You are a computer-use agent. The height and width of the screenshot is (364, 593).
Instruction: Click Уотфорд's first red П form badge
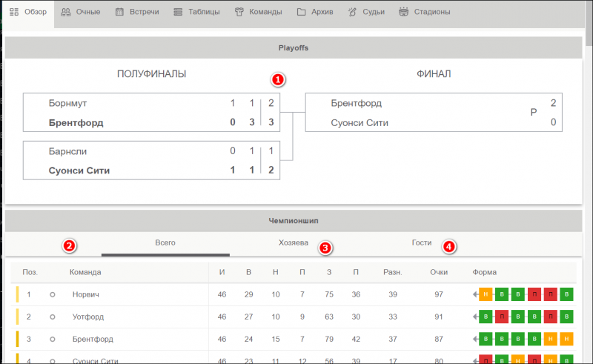[502, 317]
